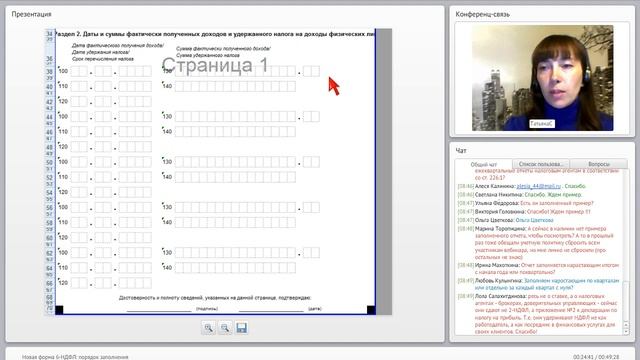Click the field 120 date boxes in row 42
This screenshot has width=640, height=360.
tap(111, 101)
